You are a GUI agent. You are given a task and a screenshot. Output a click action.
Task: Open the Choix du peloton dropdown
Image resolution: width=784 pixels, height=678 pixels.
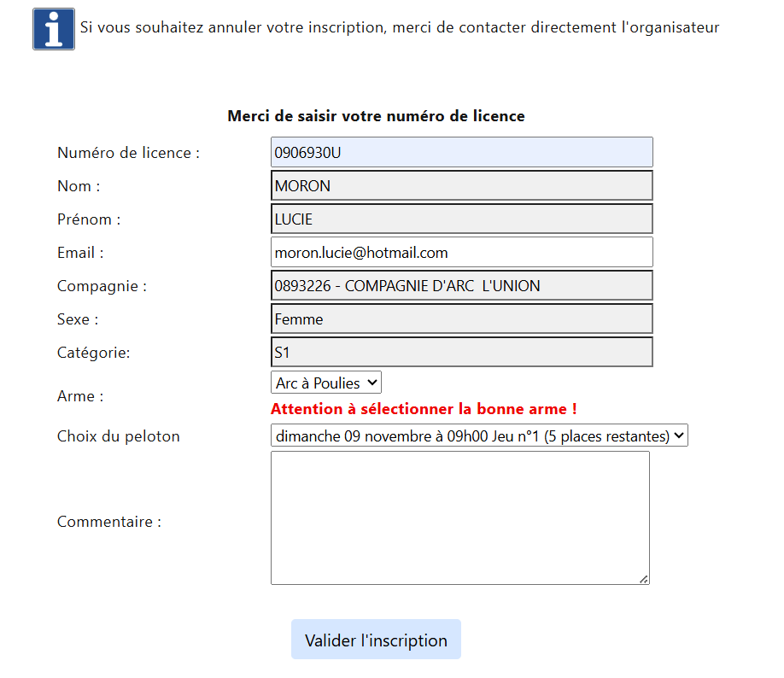pos(478,435)
